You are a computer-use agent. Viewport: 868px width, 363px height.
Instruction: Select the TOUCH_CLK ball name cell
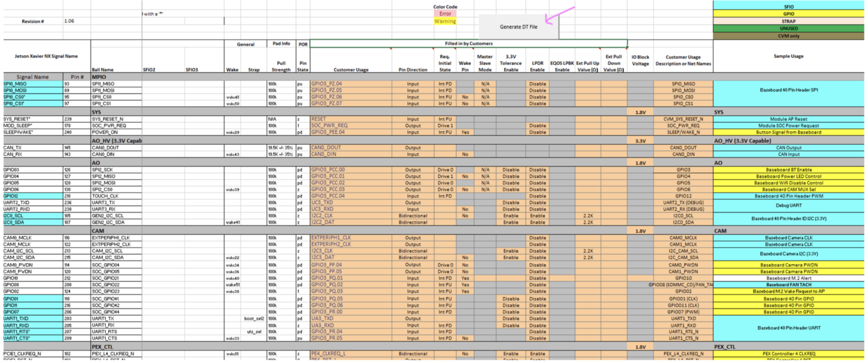pos(116,196)
